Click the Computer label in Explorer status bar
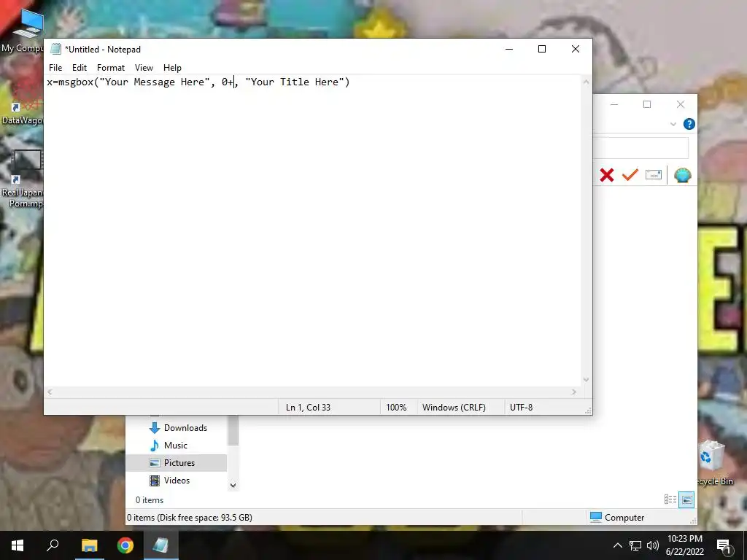 tap(624, 518)
